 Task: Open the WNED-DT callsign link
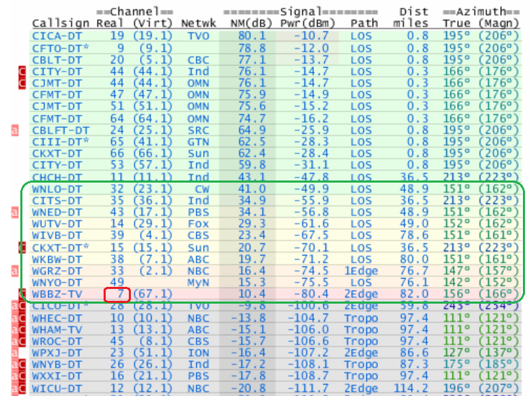57,212
